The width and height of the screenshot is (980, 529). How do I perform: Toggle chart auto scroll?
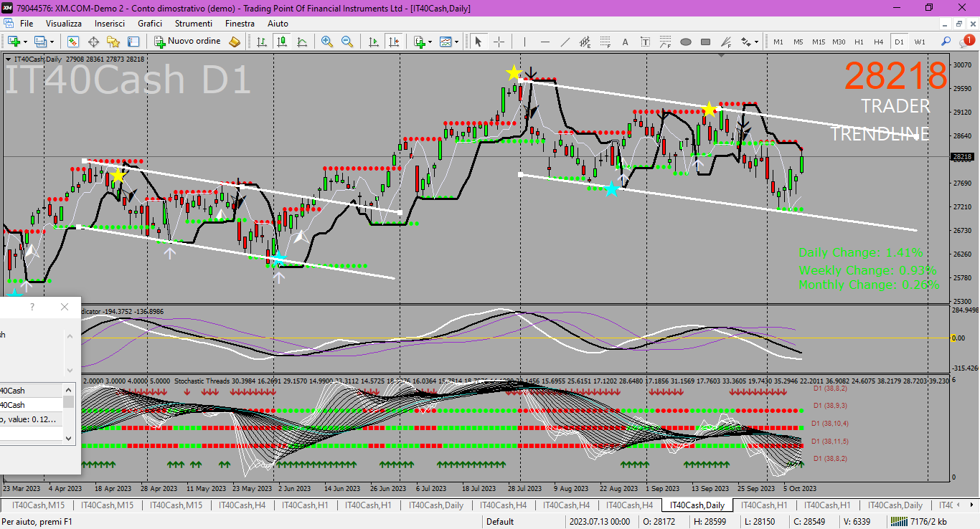[373, 42]
